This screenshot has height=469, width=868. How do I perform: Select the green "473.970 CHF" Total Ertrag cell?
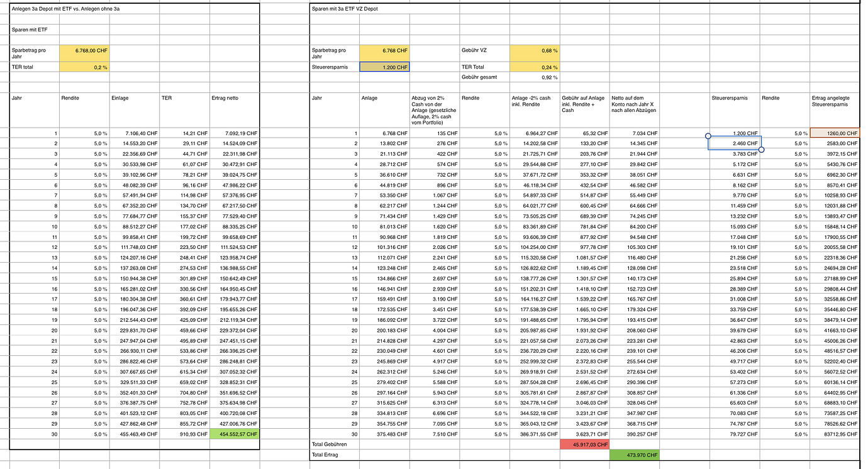[635, 455]
